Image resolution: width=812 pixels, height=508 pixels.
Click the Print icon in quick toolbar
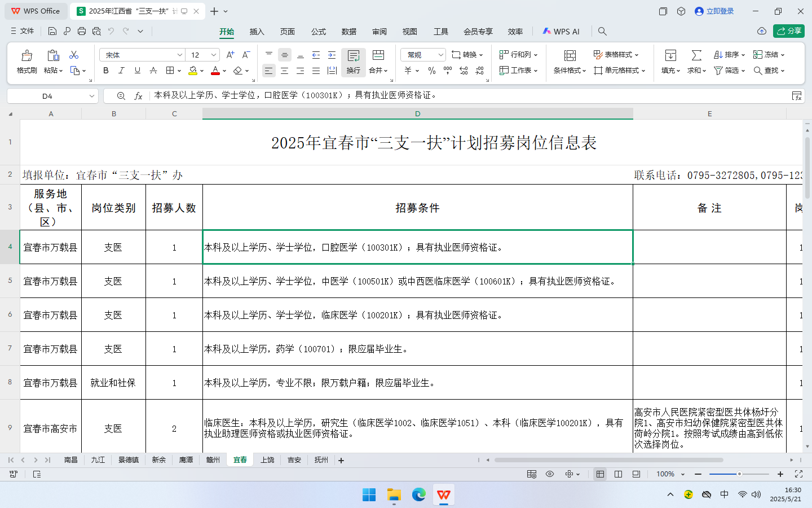pos(82,31)
